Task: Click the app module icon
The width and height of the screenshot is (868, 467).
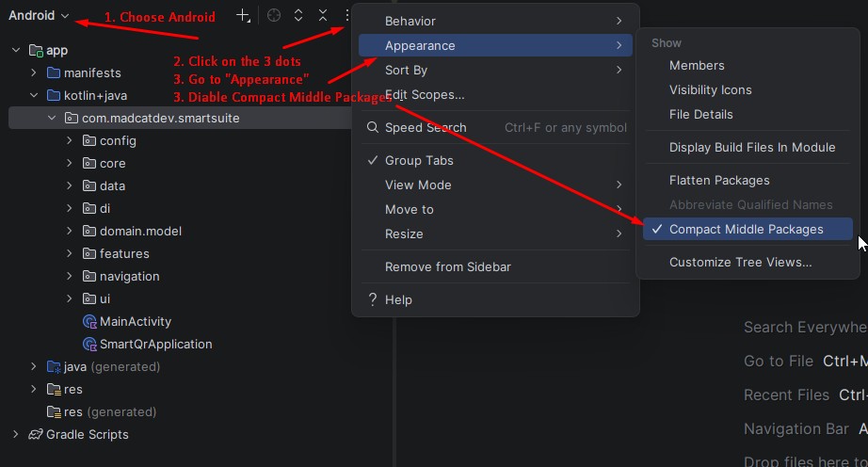Action: point(36,51)
